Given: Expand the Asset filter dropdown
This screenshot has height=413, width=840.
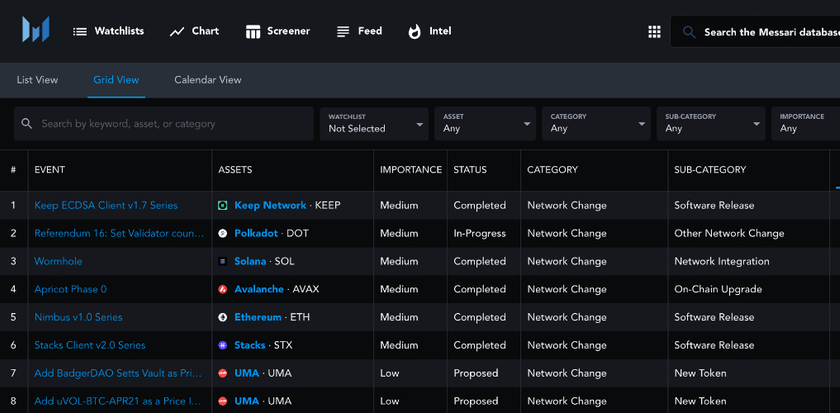Looking at the screenshot, I should pyautogui.click(x=485, y=124).
